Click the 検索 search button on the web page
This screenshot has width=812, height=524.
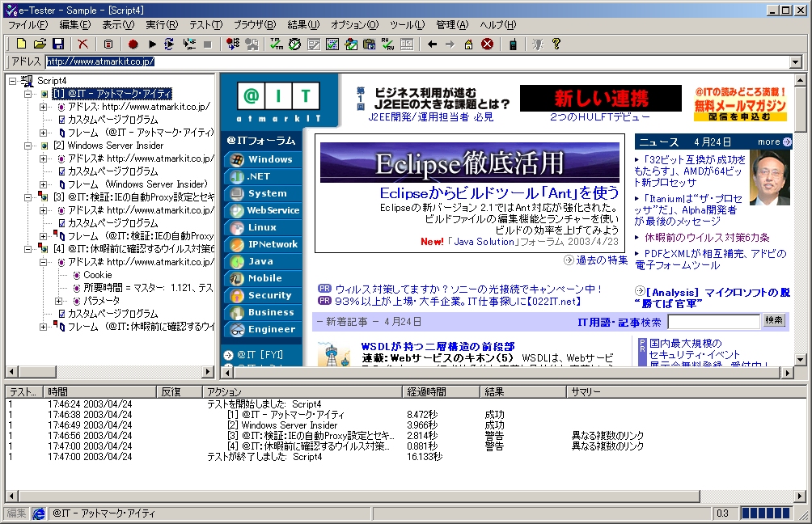774,321
